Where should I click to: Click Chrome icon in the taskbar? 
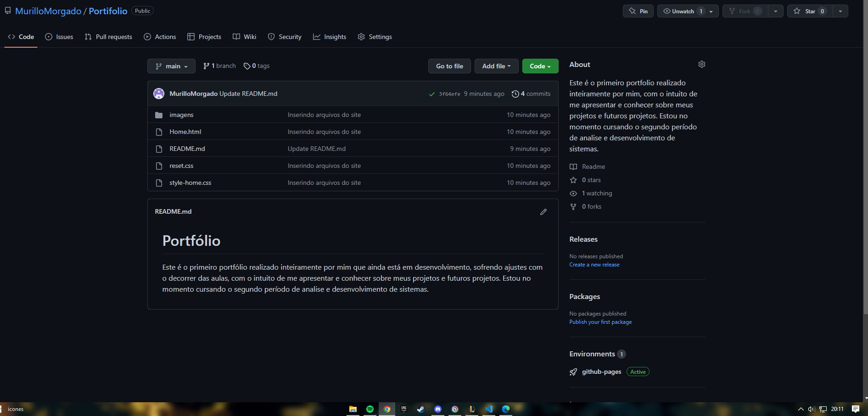coord(387,409)
